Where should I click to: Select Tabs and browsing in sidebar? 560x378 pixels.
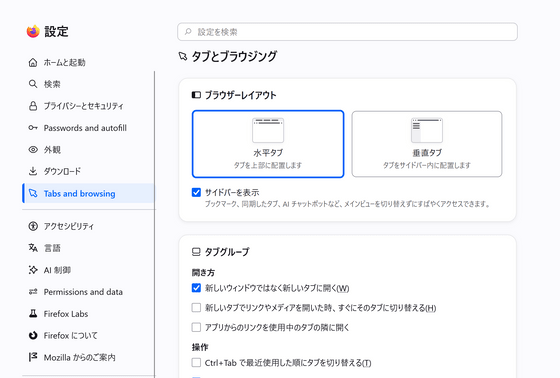[88, 193]
